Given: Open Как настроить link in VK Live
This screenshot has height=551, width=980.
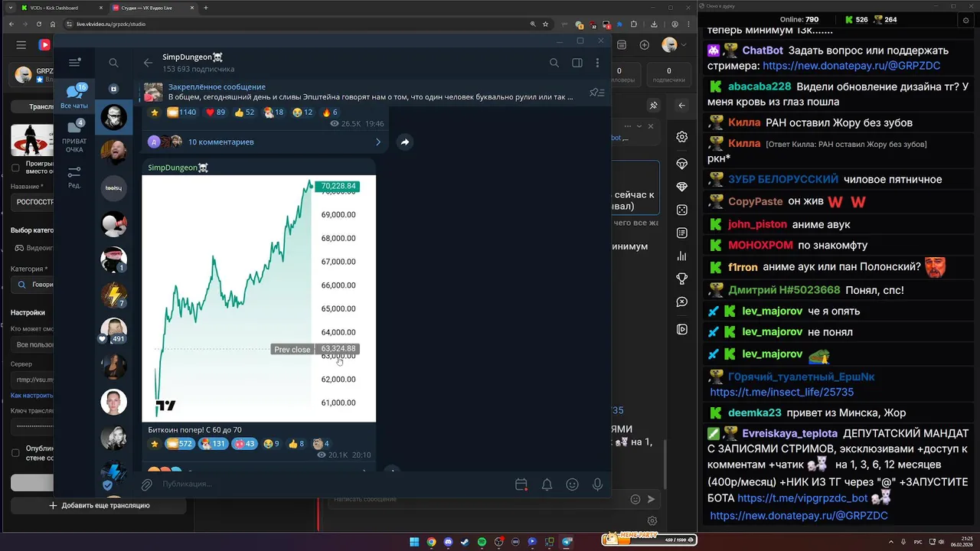Looking at the screenshot, I should tap(31, 396).
